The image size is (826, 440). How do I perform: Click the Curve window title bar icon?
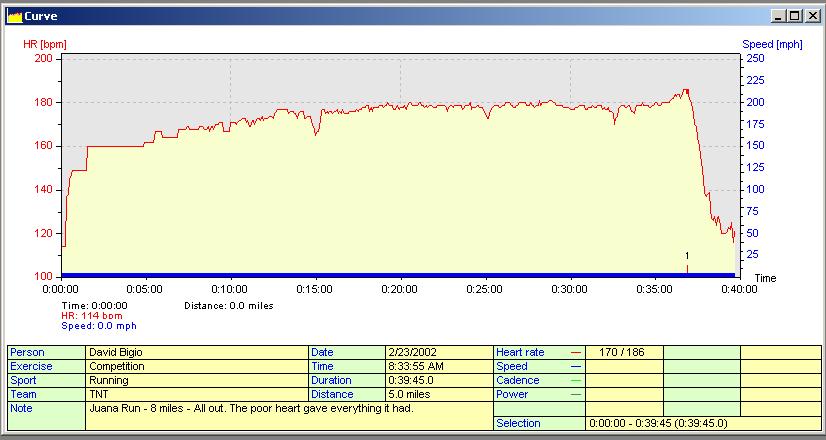[x=14, y=15]
